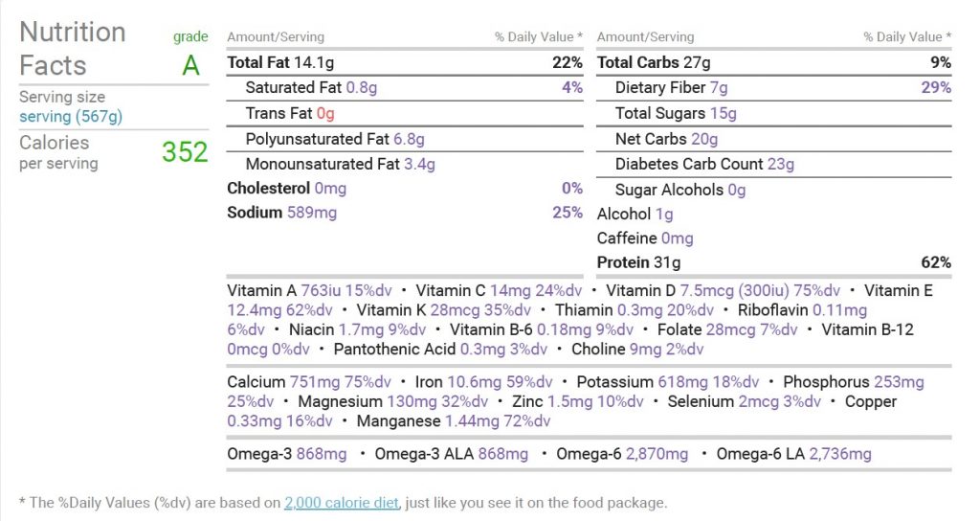This screenshot has width=980, height=521.
Task: Click the "2,000 calorie diet" link
Action: [342, 503]
